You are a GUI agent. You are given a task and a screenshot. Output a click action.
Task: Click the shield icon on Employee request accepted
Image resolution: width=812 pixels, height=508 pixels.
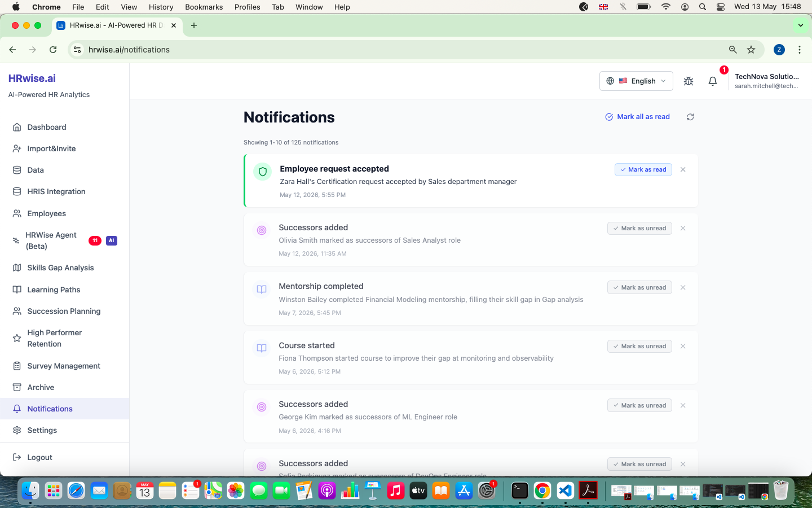point(262,172)
